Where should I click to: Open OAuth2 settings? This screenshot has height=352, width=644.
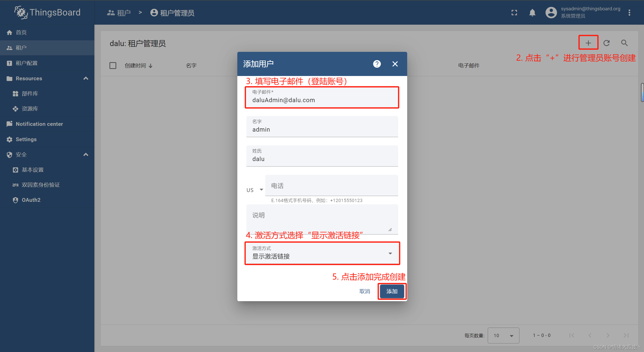tap(47, 200)
